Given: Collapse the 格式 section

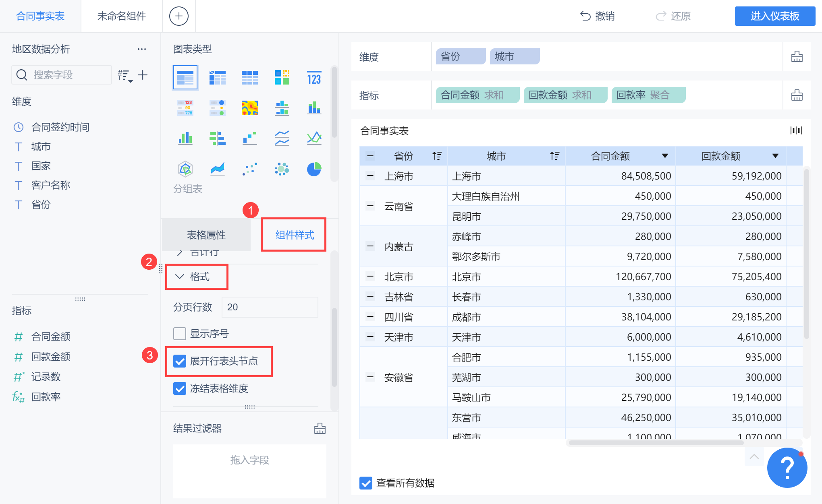Looking at the screenshot, I should coord(180,277).
